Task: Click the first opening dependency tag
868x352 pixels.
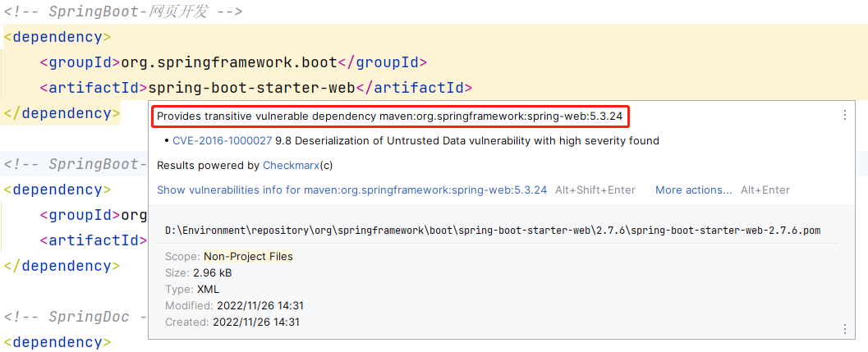Action: pos(57,37)
